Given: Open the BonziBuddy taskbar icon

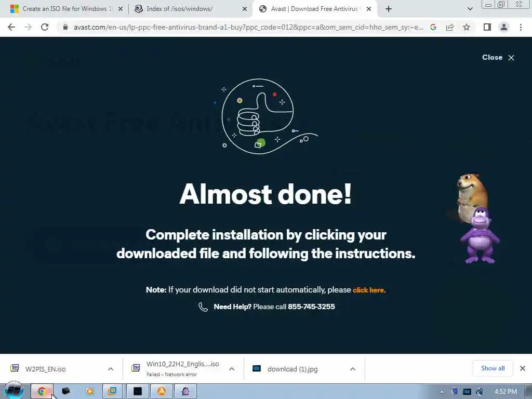Looking at the screenshot, I should (x=185, y=391).
